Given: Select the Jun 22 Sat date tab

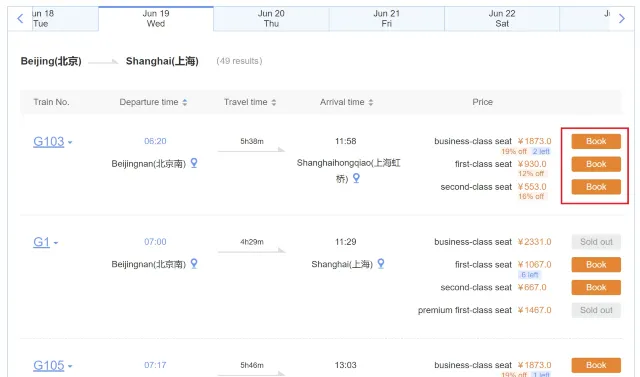Looking at the screenshot, I should click(502, 18).
